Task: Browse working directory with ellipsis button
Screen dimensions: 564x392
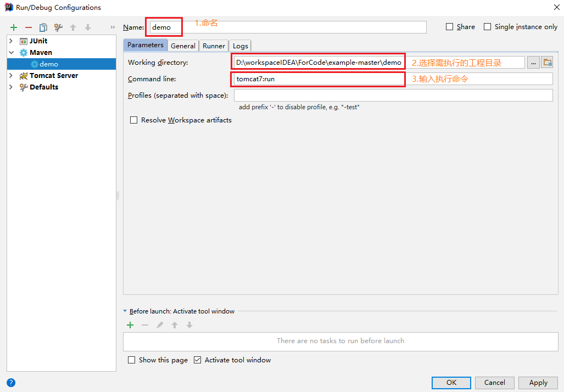Action: point(533,63)
